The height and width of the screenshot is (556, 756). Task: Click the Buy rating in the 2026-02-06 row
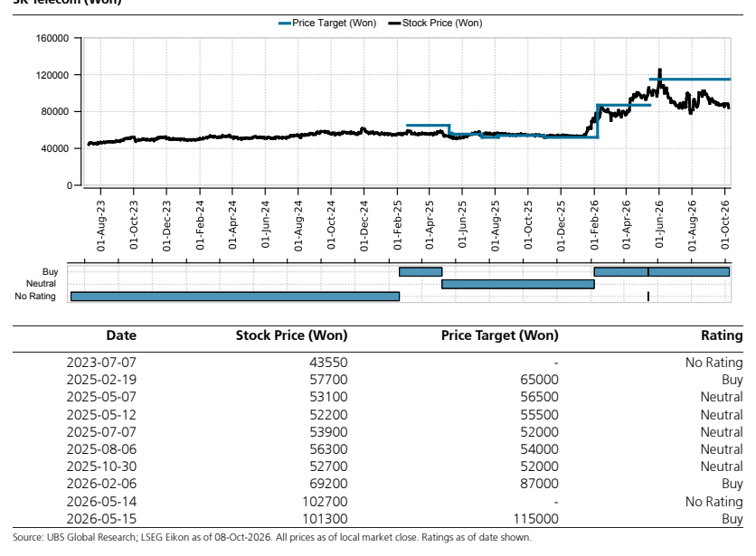click(732, 484)
